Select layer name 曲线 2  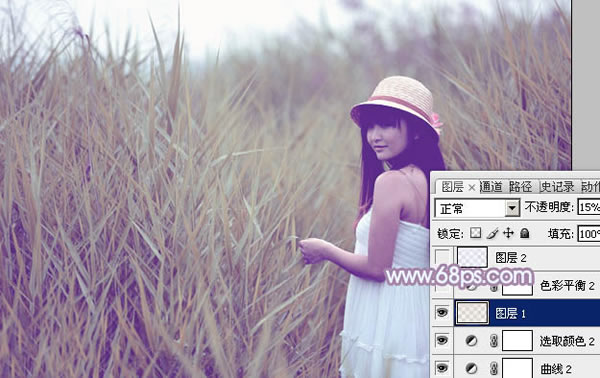click(x=556, y=369)
